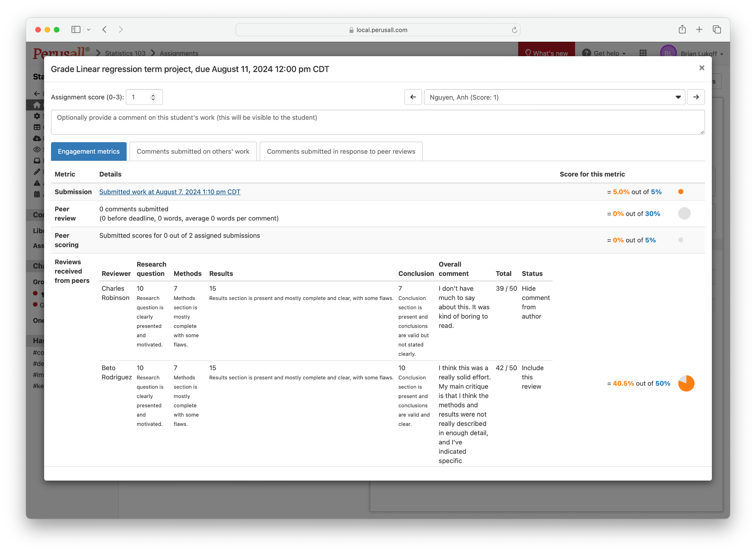Click Safari share icon
756x553 pixels.
(682, 30)
